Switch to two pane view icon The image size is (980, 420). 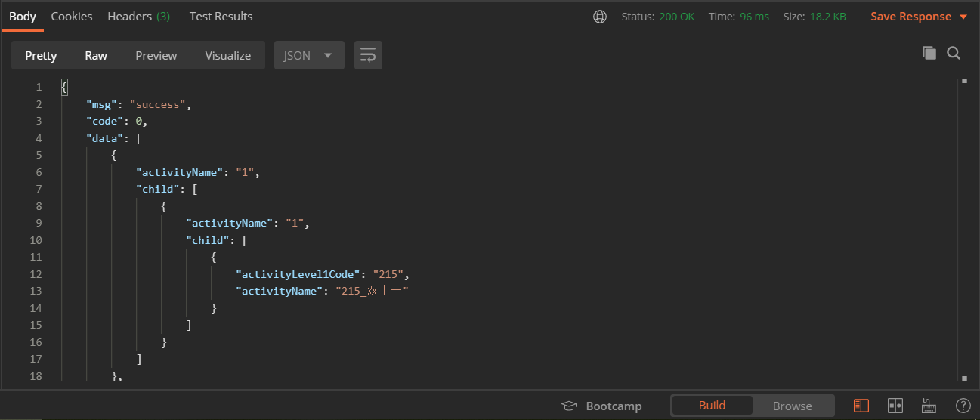tap(895, 406)
